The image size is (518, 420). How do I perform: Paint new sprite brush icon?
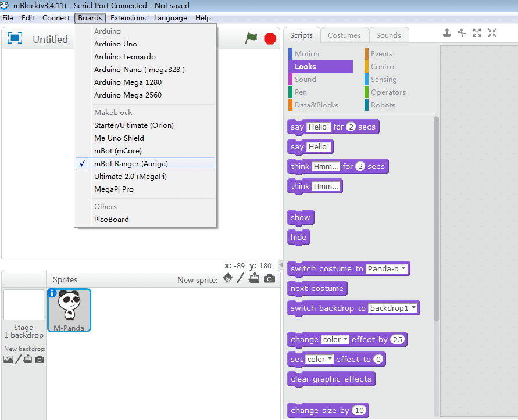point(240,278)
